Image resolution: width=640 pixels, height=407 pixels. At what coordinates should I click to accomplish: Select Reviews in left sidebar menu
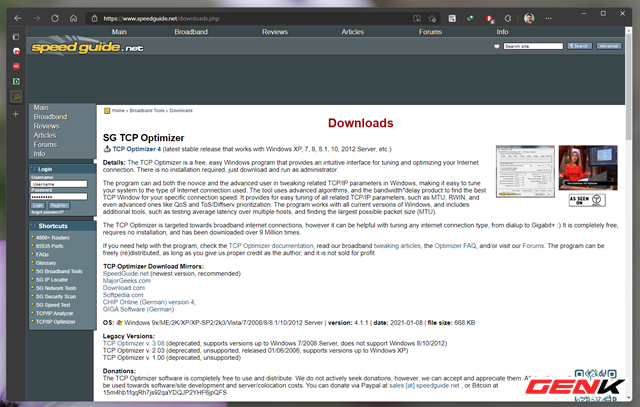tap(46, 126)
